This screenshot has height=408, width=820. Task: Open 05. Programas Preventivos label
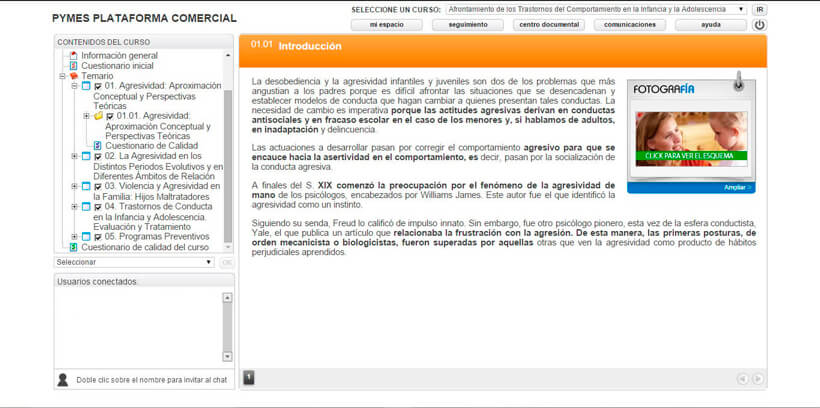click(157, 237)
